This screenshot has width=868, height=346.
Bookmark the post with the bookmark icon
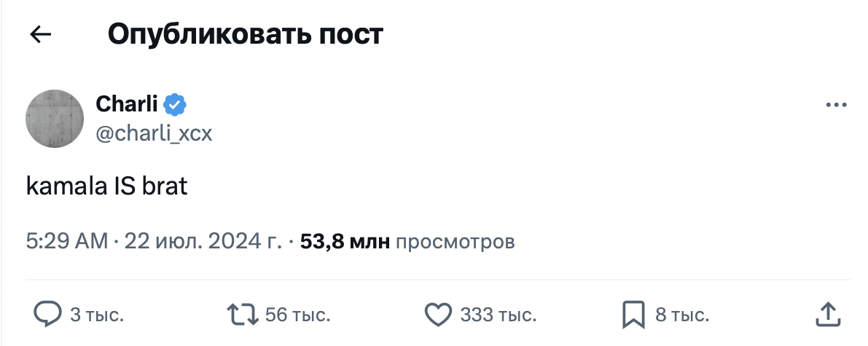[x=633, y=315]
